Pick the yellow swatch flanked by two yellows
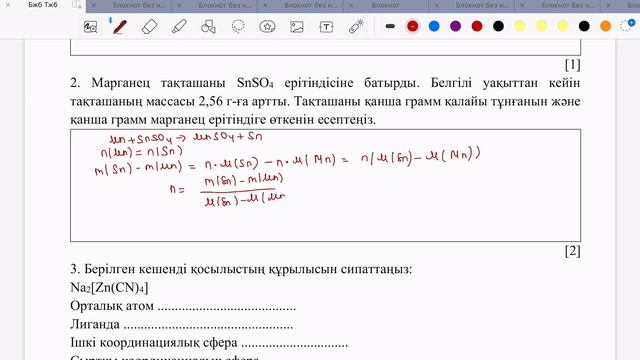Image resolution: width=640 pixels, height=360 pixels. [541, 26]
